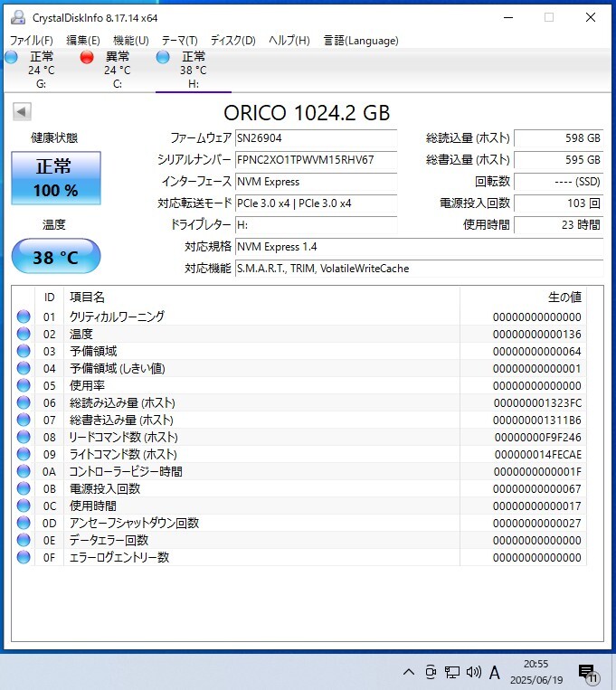
Task: Click status orb for ID 09 ライトコマンド数 row
Action: tap(24, 454)
